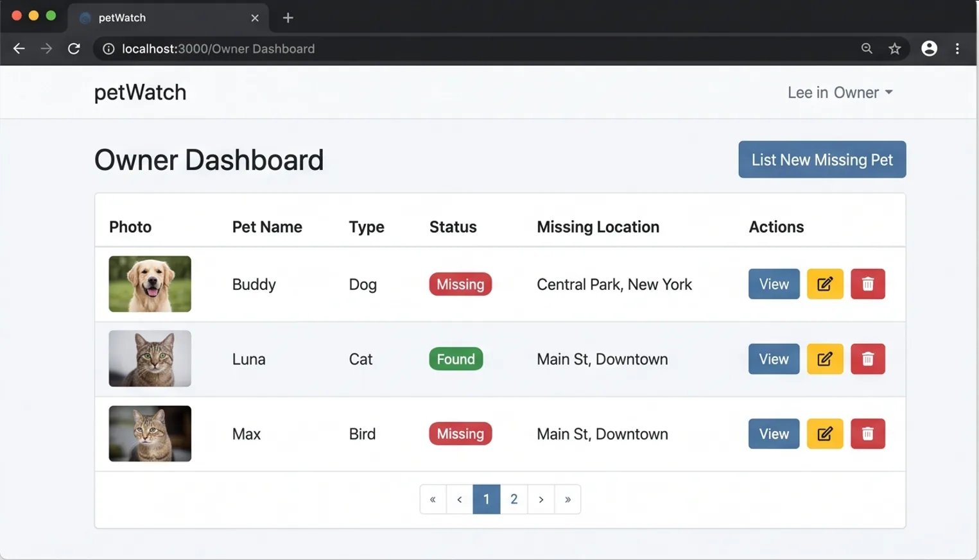Select pagination page 1
Image resolution: width=979 pixels, height=560 pixels.
pos(487,499)
